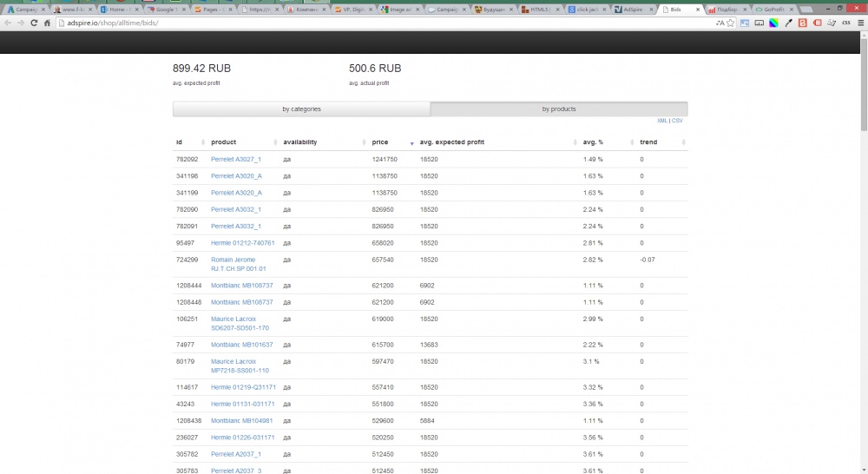Switch to the Image ad browser tab

pyautogui.click(x=399, y=10)
